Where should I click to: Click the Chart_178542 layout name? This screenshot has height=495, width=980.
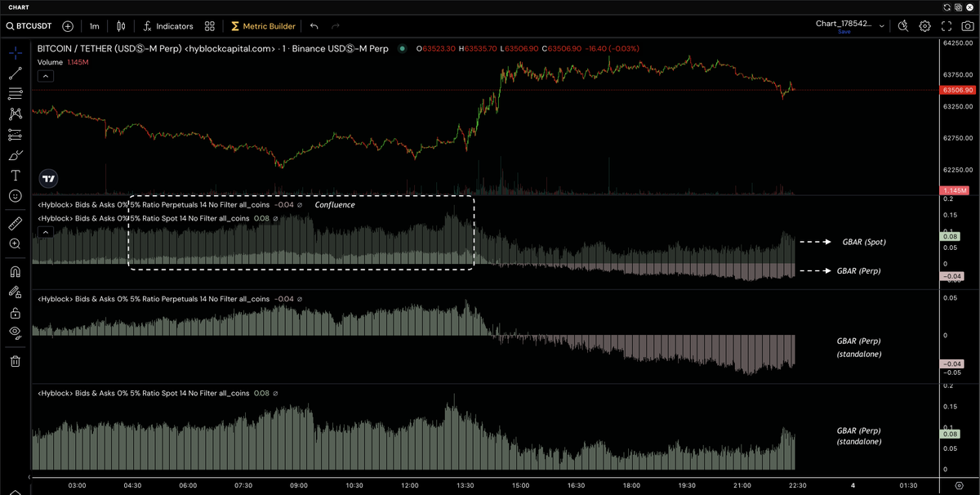tap(844, 24)
